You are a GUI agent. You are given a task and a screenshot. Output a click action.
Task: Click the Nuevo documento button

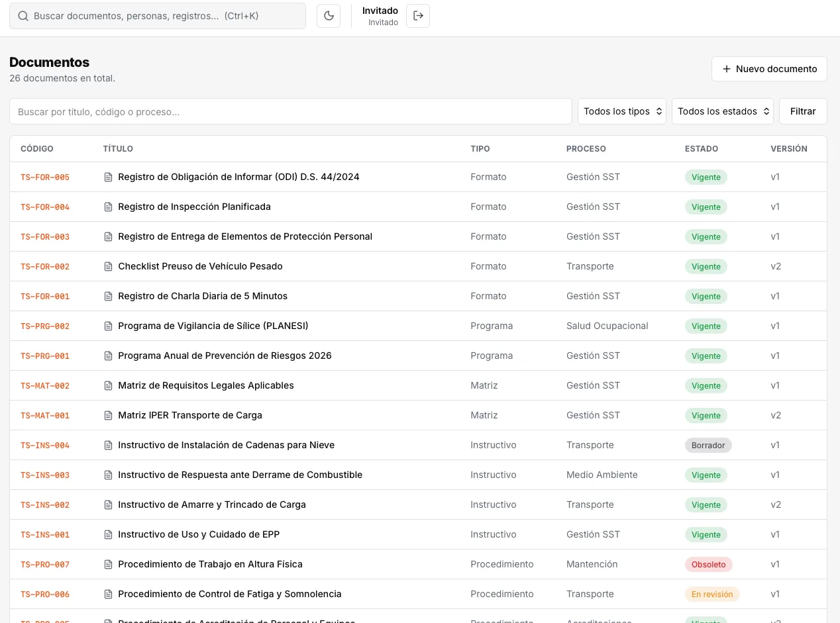[x=769, y=69]
